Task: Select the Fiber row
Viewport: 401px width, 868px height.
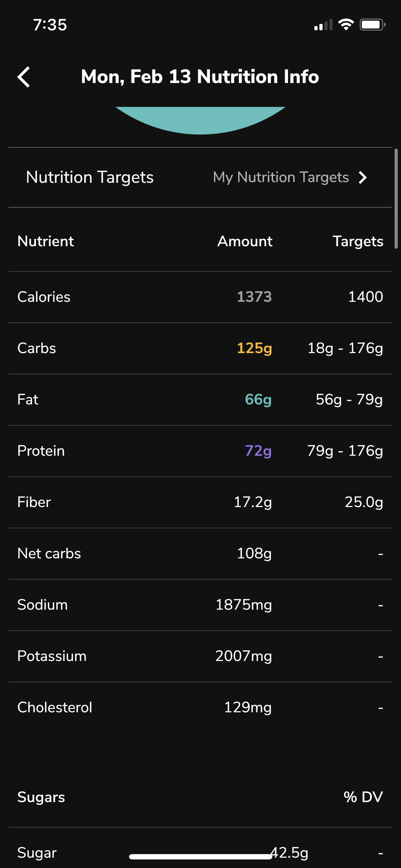Action: pos(200,502)
